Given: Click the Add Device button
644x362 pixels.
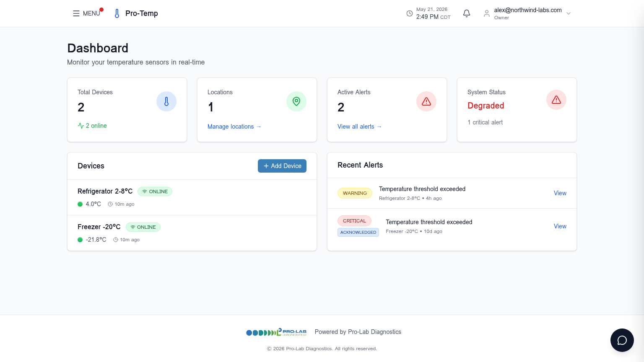Looking at the screenshot, I should point(282,166).
